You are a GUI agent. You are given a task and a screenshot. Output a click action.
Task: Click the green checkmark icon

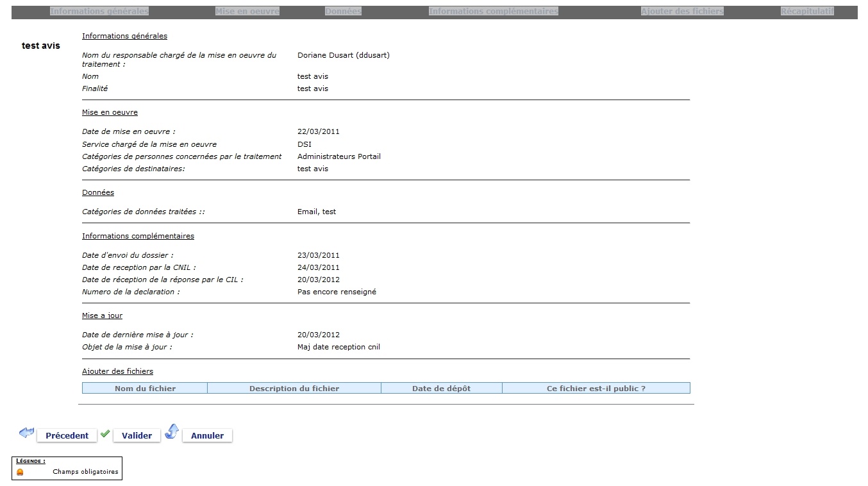click(x=105, y=433)
